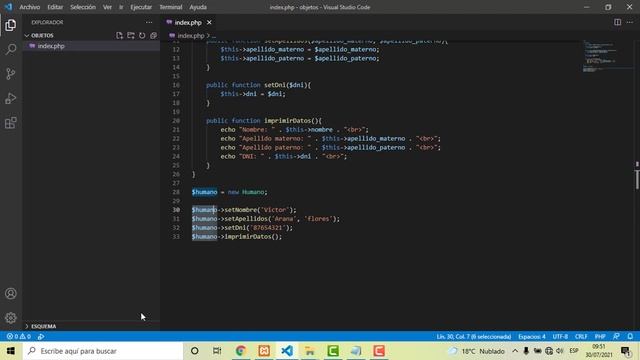The width and height of the screenshot is (640, 360).
Task: Click the ESP input language indicator
Action: click(574, 351)
